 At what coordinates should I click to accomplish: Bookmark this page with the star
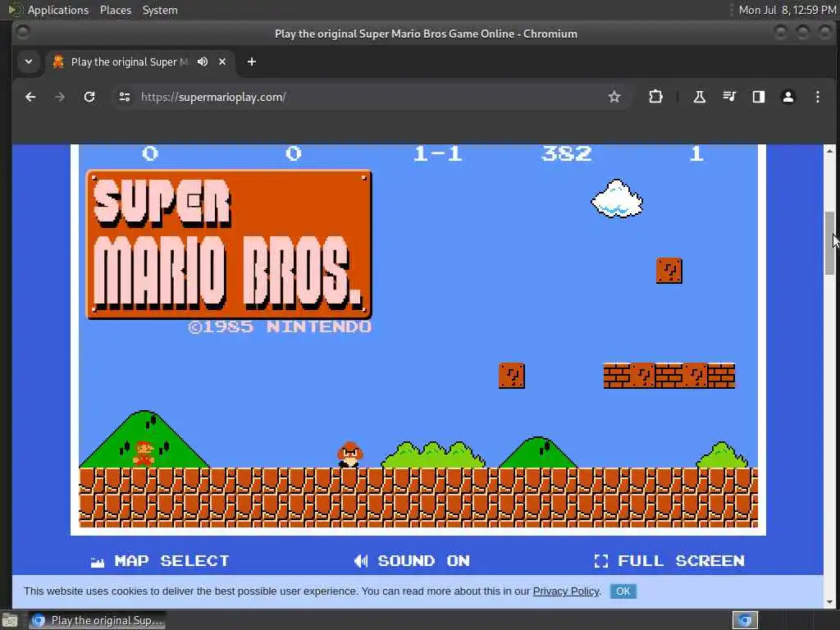point(614,97)
